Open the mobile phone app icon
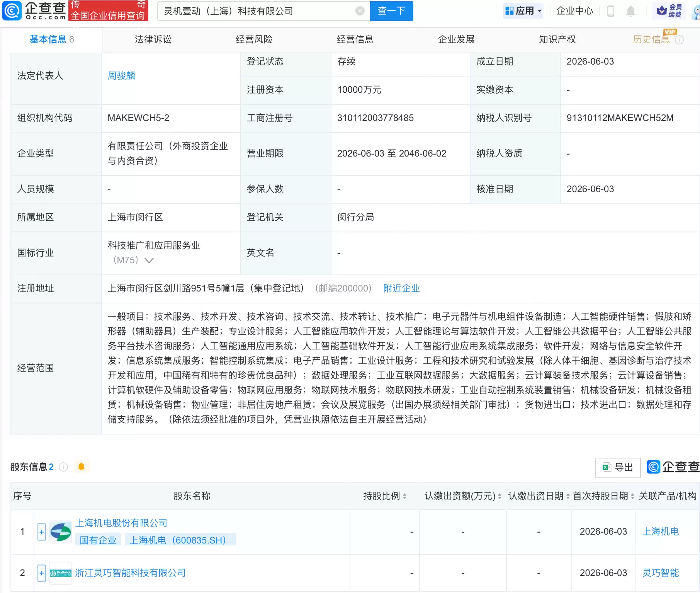Viewport: 700px width, 593px height. tap(610, 11)
